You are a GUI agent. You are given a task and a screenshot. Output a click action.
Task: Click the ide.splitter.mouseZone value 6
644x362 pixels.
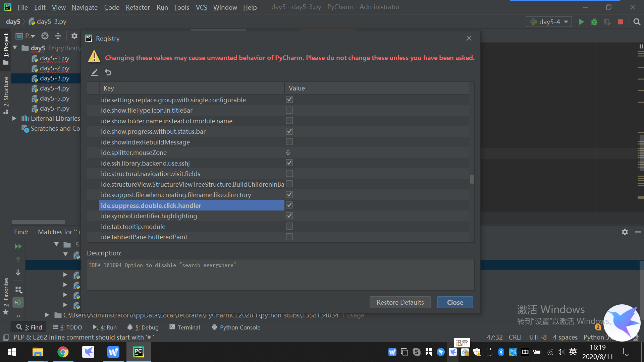tap(288, 153)
